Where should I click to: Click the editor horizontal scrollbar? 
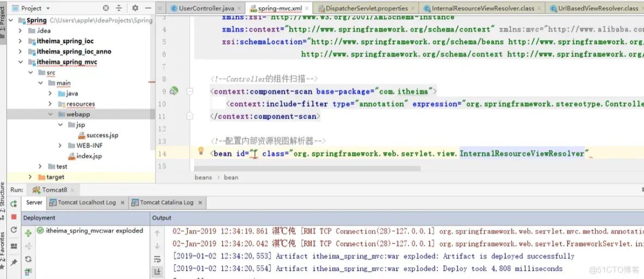click(x=307, y=169)
